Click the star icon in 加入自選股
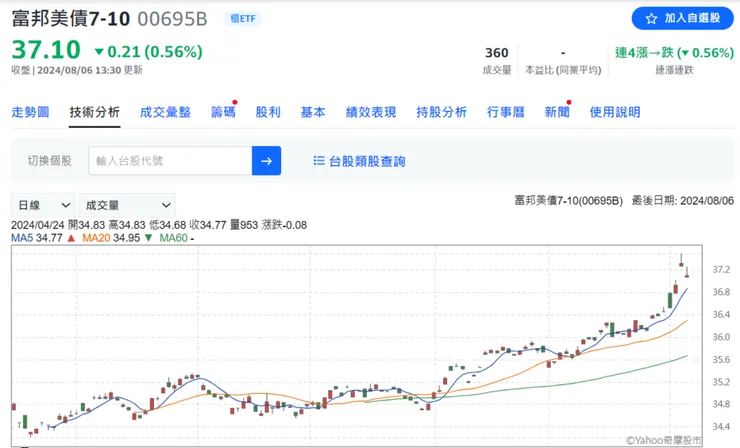This screenshot has width=740, height=448. [x=651, y=18]
